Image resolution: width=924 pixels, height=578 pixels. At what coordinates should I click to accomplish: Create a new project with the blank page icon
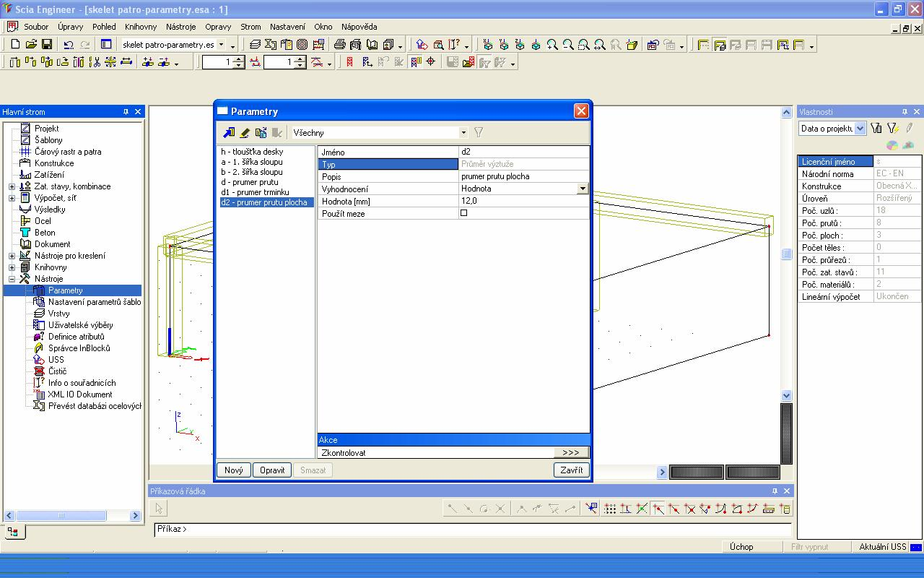(15, 45)
